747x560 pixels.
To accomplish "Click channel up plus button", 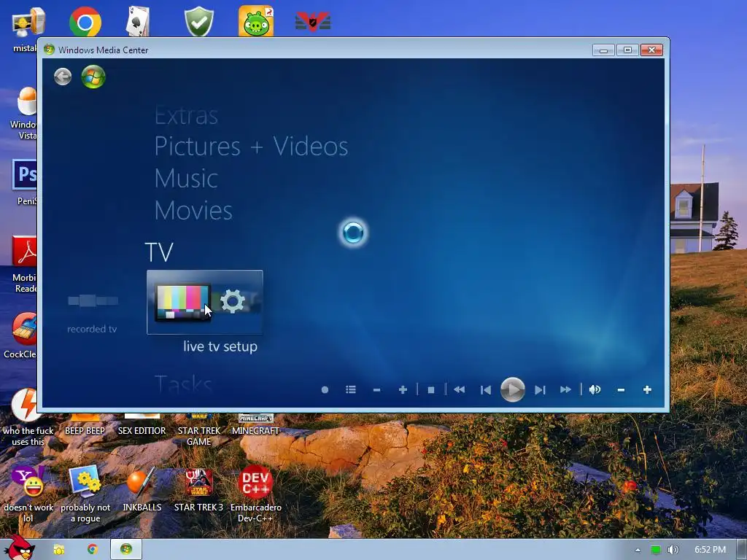I will pos(403,389).
